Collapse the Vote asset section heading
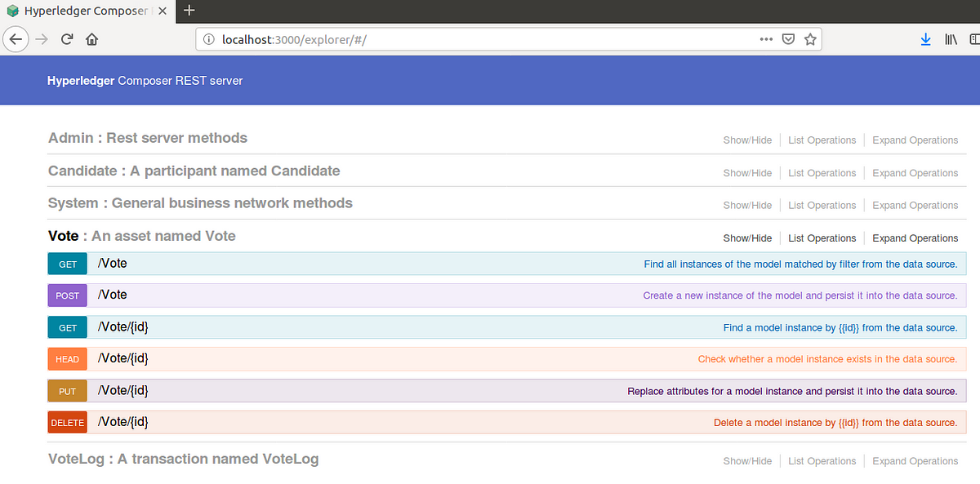 click(x=142, y=236)
